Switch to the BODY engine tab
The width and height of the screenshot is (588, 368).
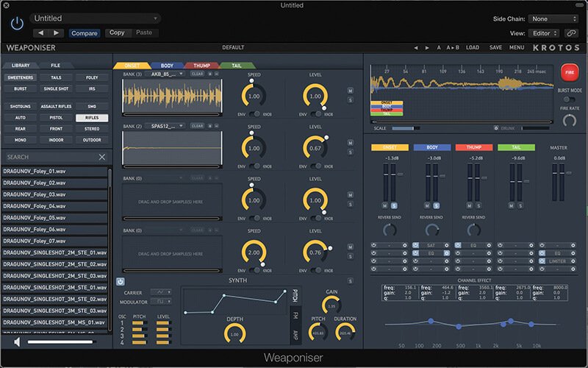click(167, 66)
